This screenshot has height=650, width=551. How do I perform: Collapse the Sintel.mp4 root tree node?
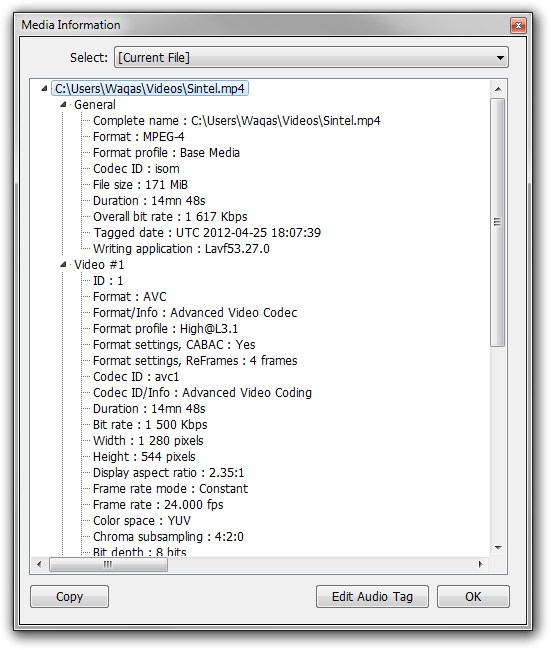click(44, 88)
